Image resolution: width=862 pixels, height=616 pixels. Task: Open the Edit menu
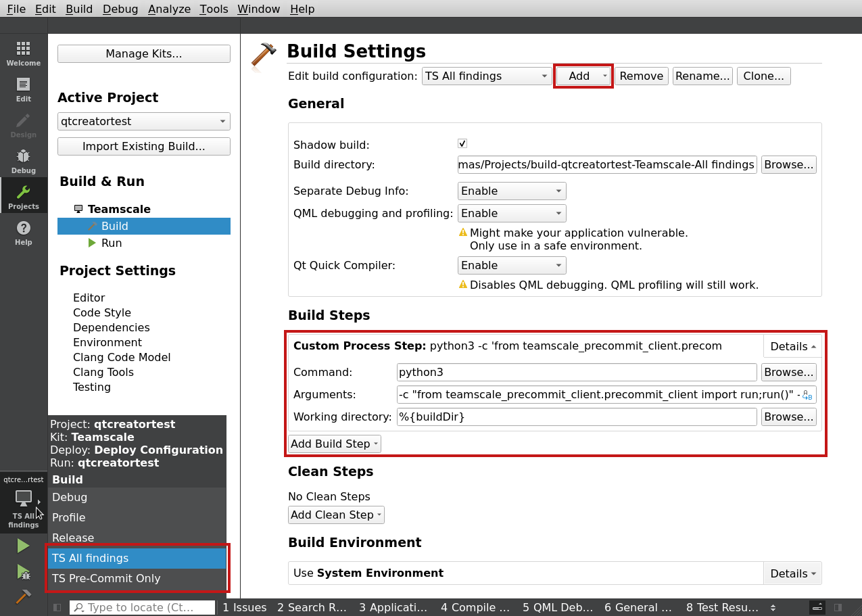[x=45, y=9]
